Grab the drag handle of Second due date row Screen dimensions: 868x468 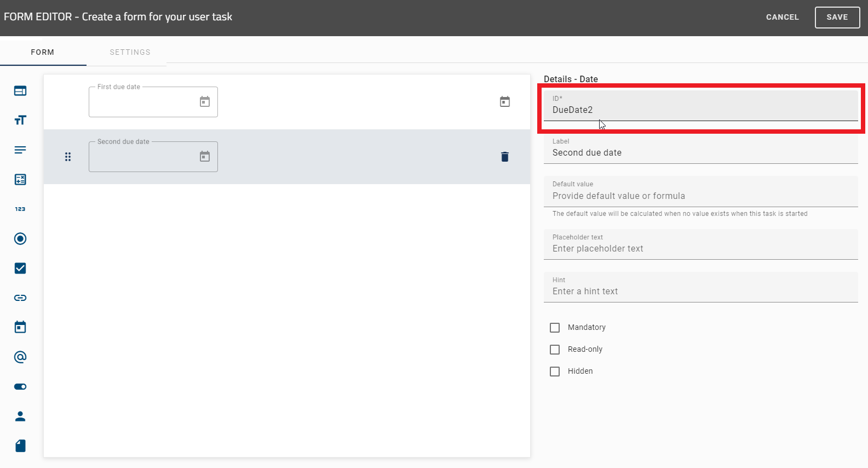[68, 157]
